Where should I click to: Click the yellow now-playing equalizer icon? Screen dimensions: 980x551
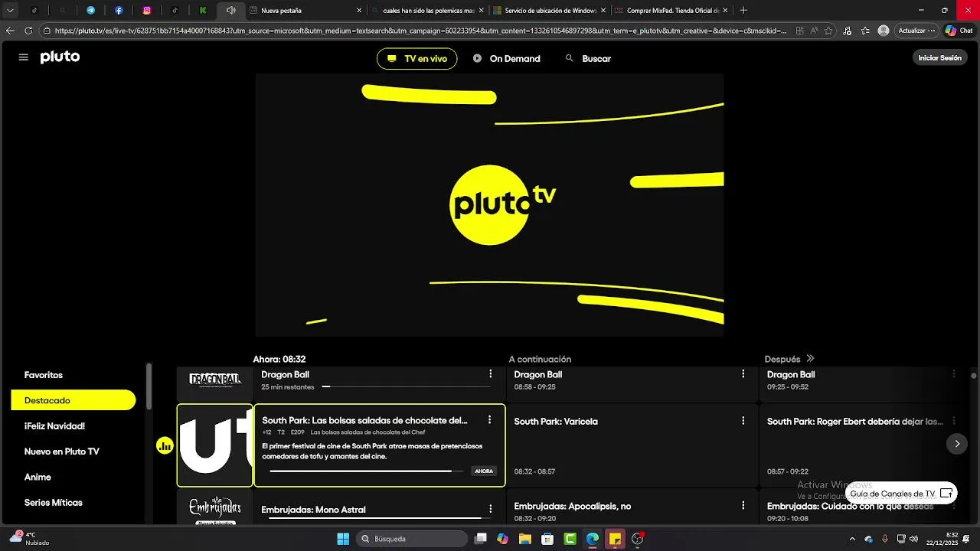click(x=165, y=445)
